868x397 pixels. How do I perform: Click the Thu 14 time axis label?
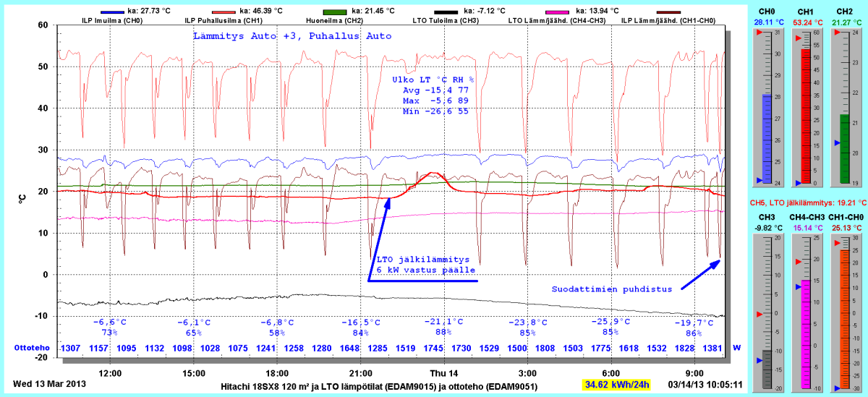443,373
